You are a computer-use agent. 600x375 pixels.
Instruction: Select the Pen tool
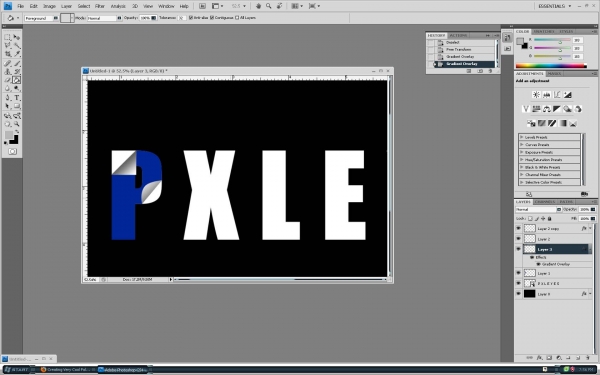point(7,98)
